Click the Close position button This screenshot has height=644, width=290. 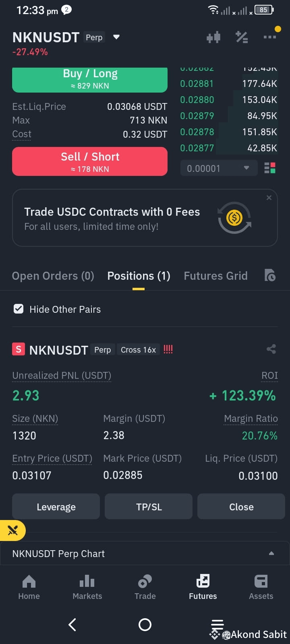pyautogui.click(x=241, y=507)
